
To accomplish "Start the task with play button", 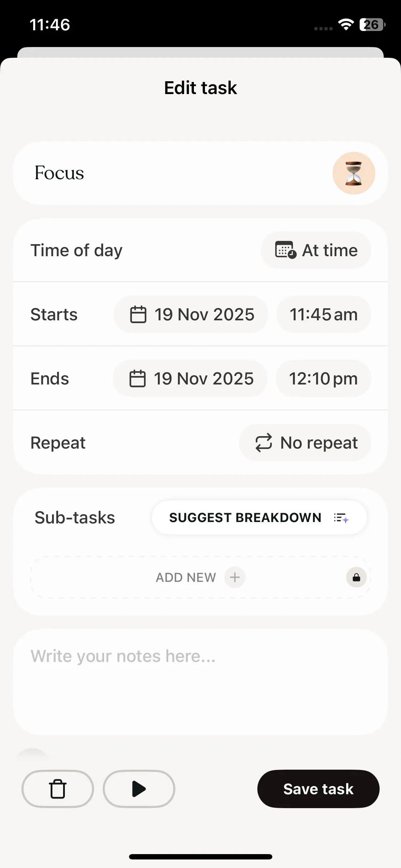I will coord(139,789).
